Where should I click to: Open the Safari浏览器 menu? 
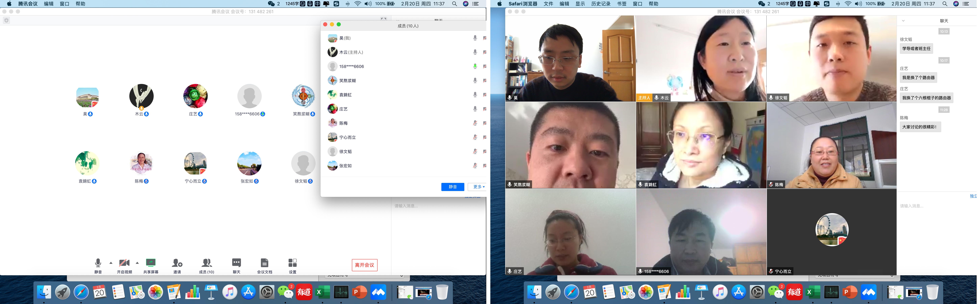tap(523, 4)
